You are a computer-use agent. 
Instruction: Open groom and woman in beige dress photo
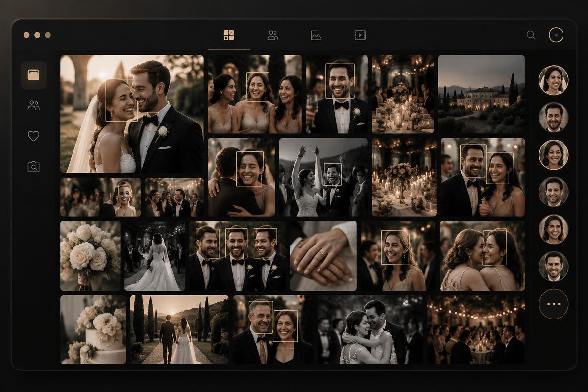click(x=482, y=177)
